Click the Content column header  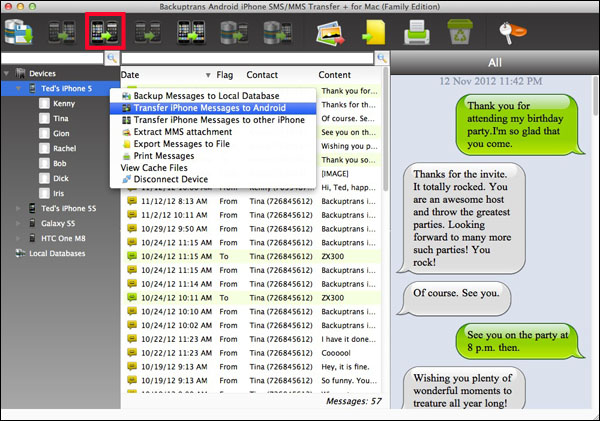[334, 75]
